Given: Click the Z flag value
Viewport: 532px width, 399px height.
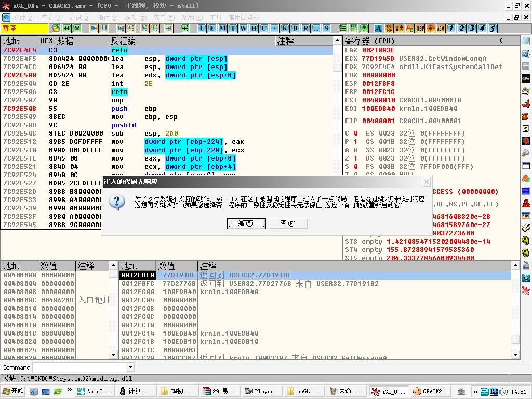Looking at the screenshot, I should 355,158.
